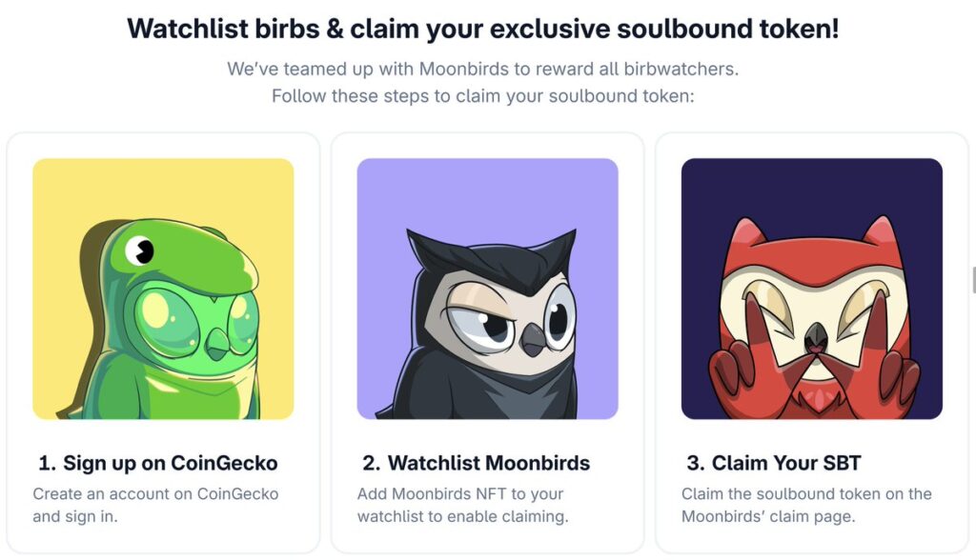Click the black eye on green bird's hood
Viewport: 976px width, 560px height.
143,250
